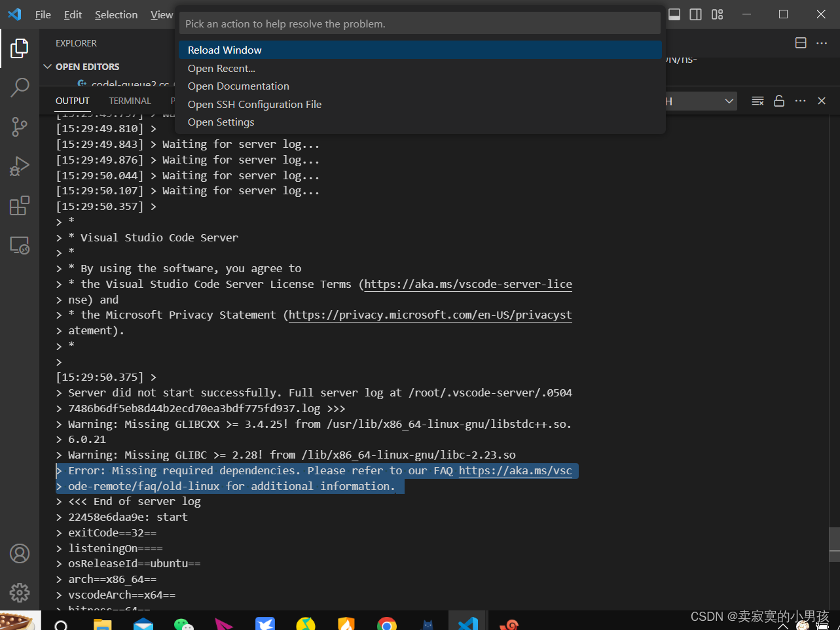Click VS Code icon in taskbar
The height and width of the screenshot is (630, 840).
tap(467, 623)
